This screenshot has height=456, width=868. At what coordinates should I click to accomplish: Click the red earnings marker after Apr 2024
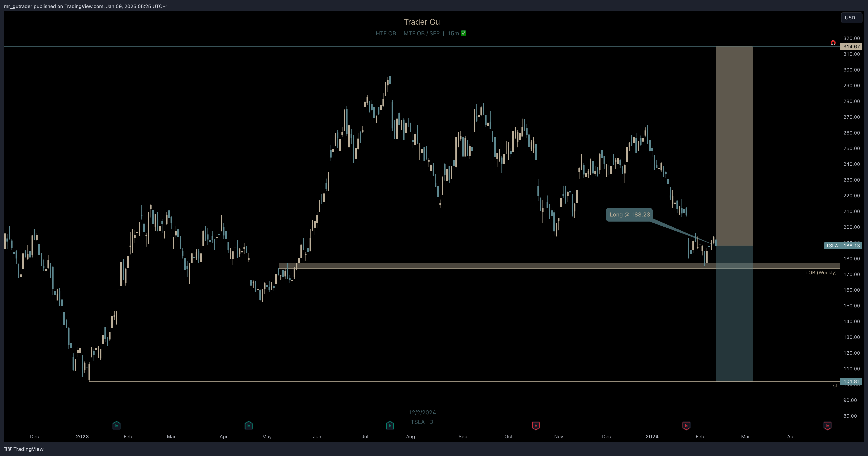[828, 426]
